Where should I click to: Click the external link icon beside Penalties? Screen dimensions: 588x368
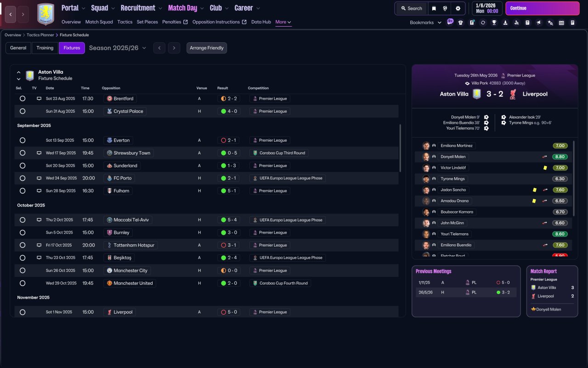186,22
